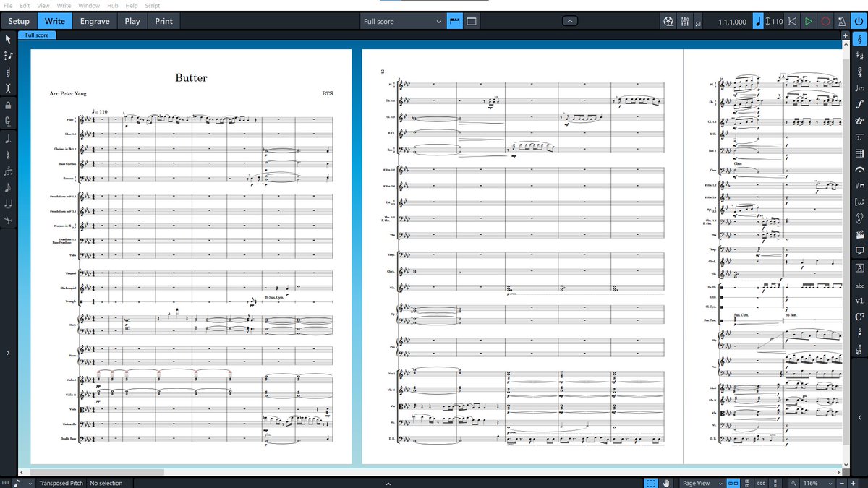Switch to the Marquee selection tool
This screenshot has width=868, height=488.
point(651,483)
